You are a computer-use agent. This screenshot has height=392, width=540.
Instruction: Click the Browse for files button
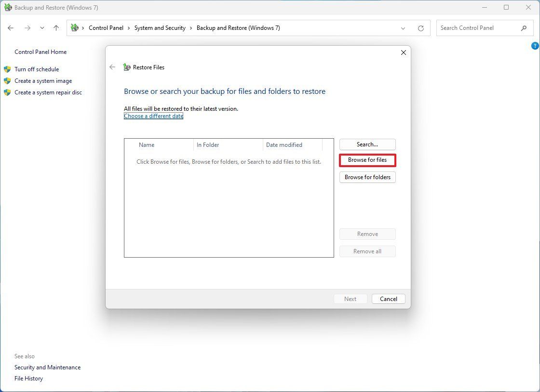(367, 160)
